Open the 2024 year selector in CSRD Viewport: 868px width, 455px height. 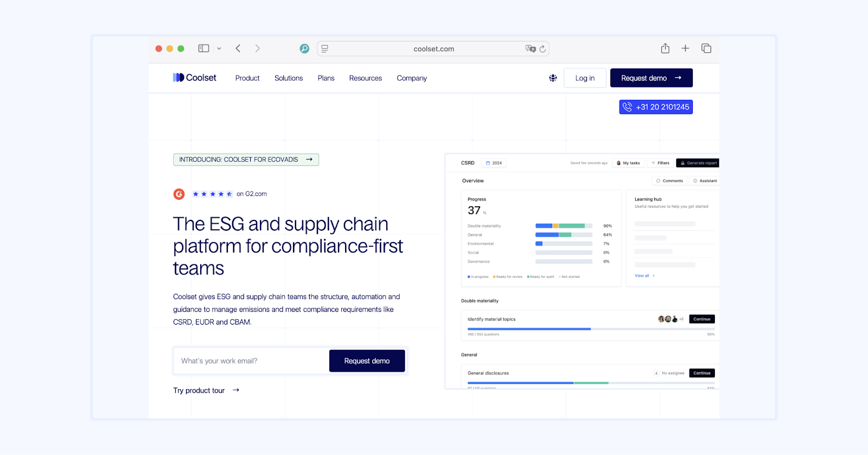point(494,163)
